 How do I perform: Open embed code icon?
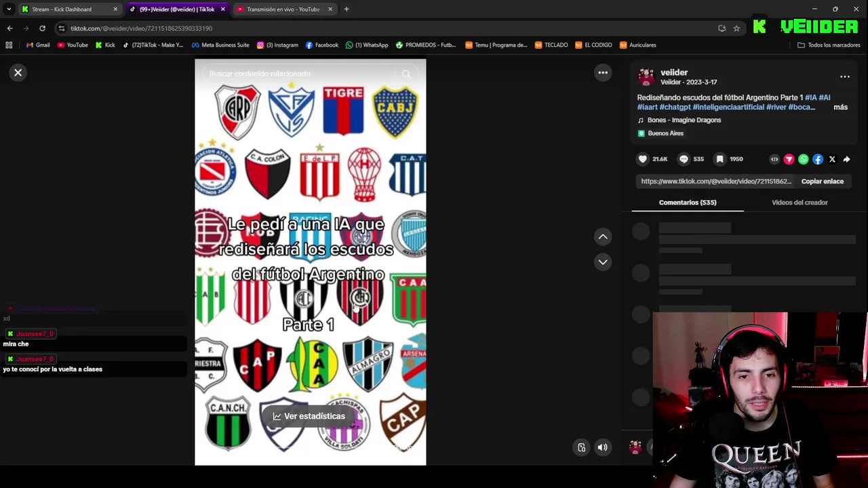(x=774, y=159)
